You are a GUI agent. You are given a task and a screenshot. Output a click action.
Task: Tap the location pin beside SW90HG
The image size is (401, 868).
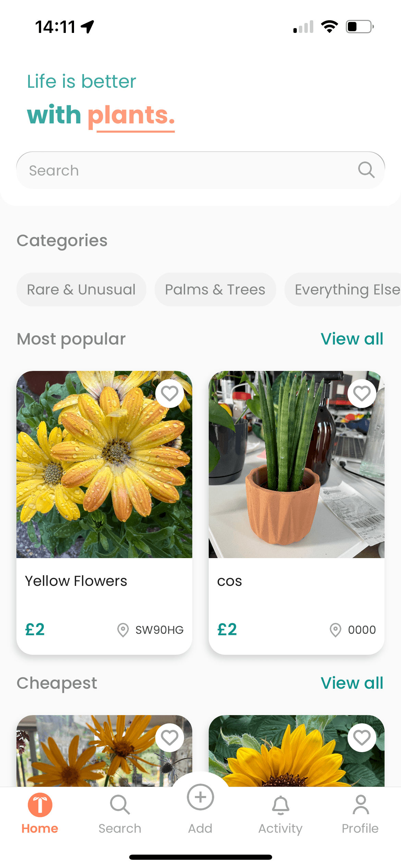pos(123,630)
